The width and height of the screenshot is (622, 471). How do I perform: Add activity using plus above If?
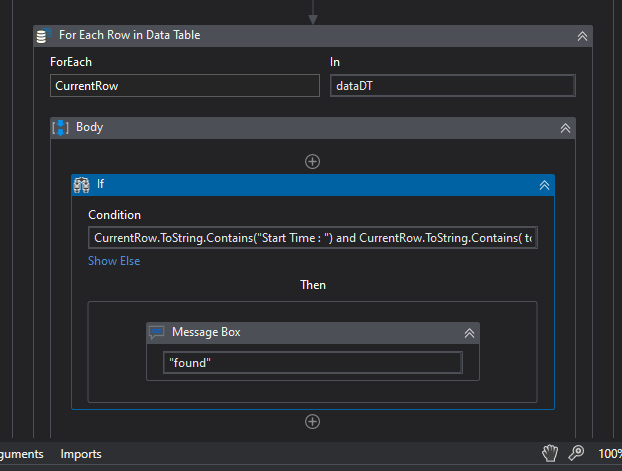(x=312, y=161)
